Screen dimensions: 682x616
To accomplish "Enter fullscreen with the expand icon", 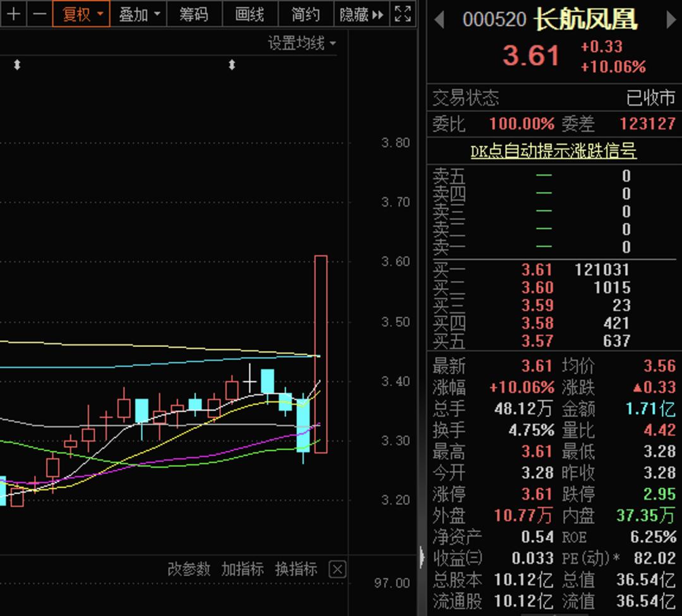I will point(402,14).
